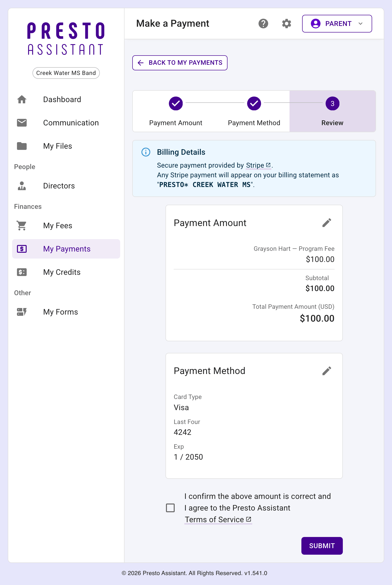
Task: Open Terms of Service link
Action: coord(218,520)
